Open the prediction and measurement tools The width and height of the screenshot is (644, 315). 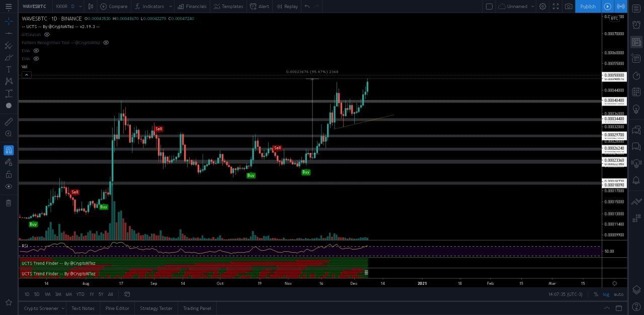tap(9, 93)
